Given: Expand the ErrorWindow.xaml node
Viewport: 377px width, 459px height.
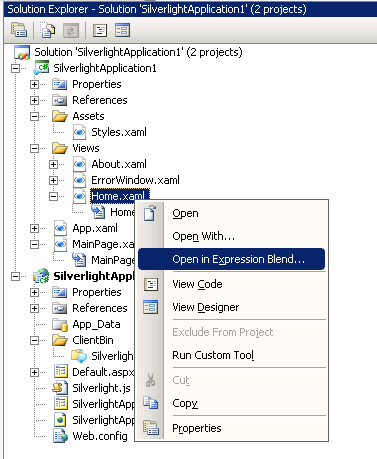Looking at the screenshot, I should 53,180.
